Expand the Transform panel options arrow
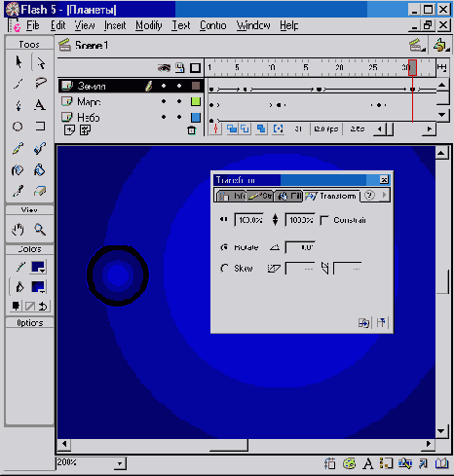The image size is (454, 476). pos(385,195)
